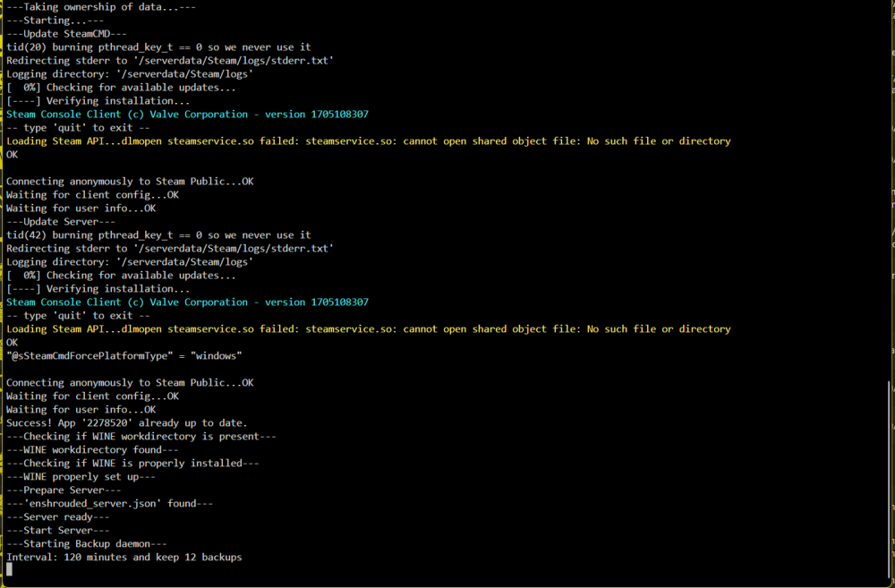Click the terminal vertical scrollbar thumb
Screen dimensions: 895x588
pos(890,480)
